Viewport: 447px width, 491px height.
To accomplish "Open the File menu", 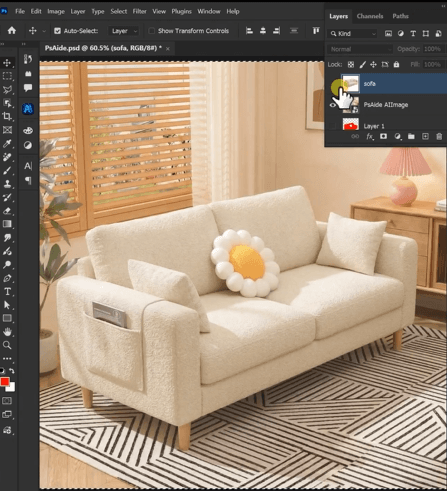I will pos(20,11).
